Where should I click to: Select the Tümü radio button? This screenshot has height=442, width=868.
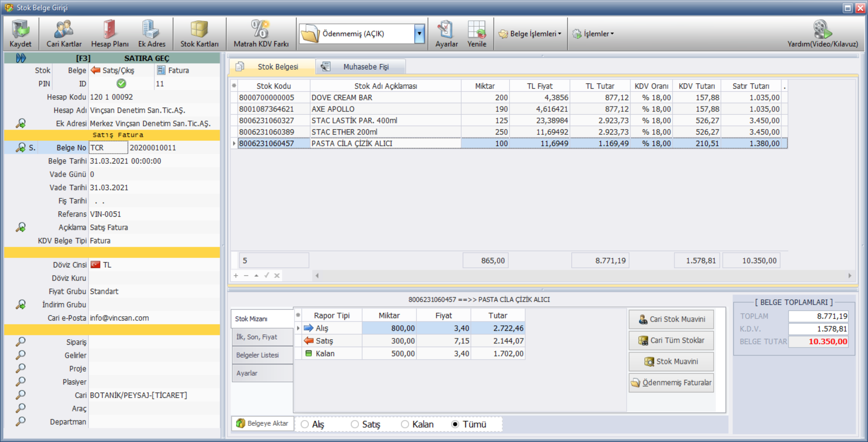pos(455,424)
